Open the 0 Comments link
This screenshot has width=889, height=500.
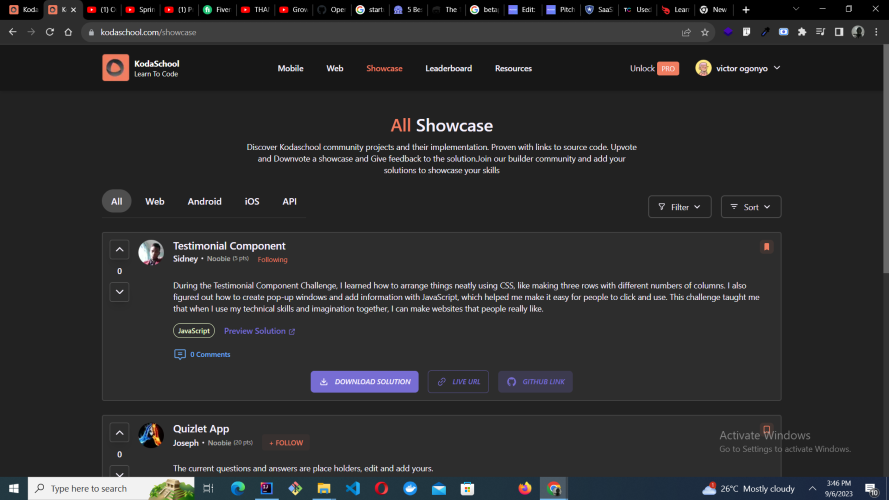tap(202, 354)
